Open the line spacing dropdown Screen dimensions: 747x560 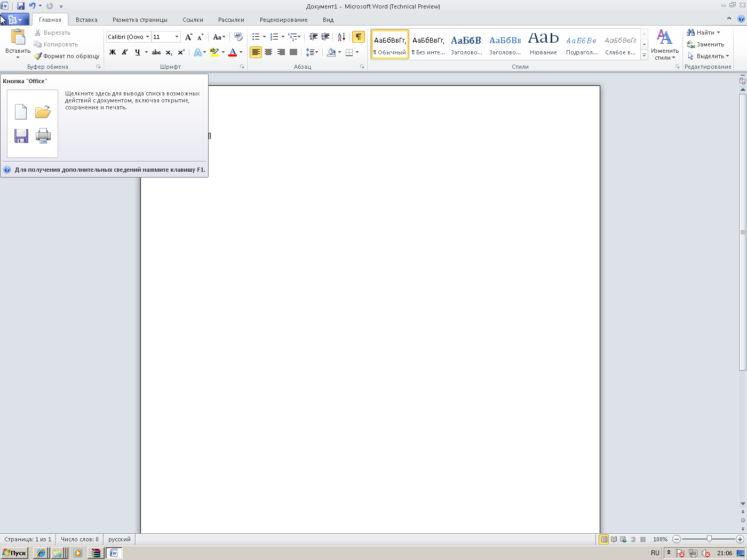point(312,52)
